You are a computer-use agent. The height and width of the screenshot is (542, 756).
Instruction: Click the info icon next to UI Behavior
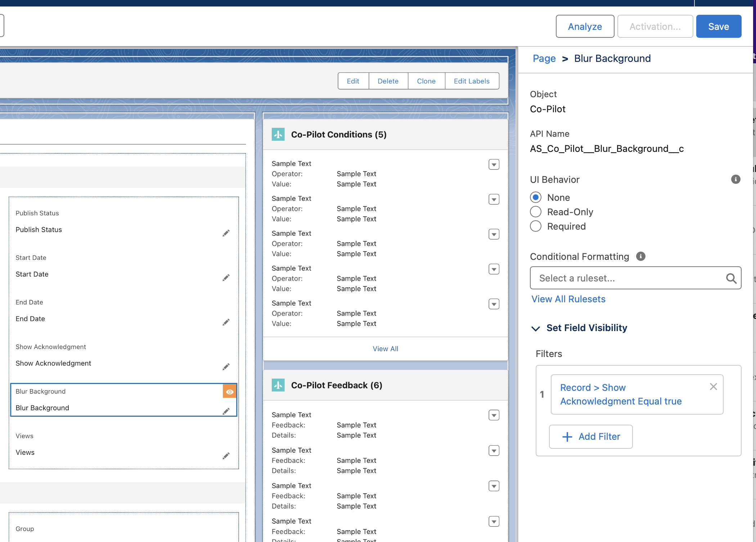coord(735,179)
